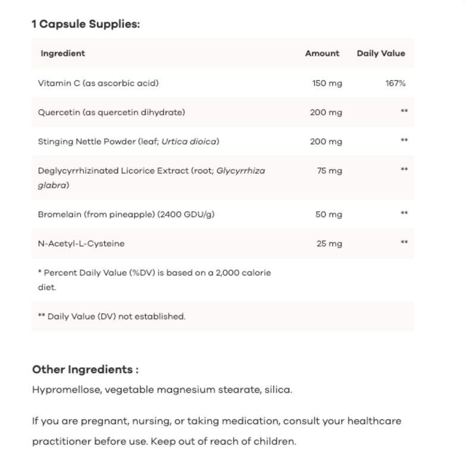Select the Hypromellose ingredients line
Image resolution: width=476 pixels, height=476 pixels.
[162, 390]
